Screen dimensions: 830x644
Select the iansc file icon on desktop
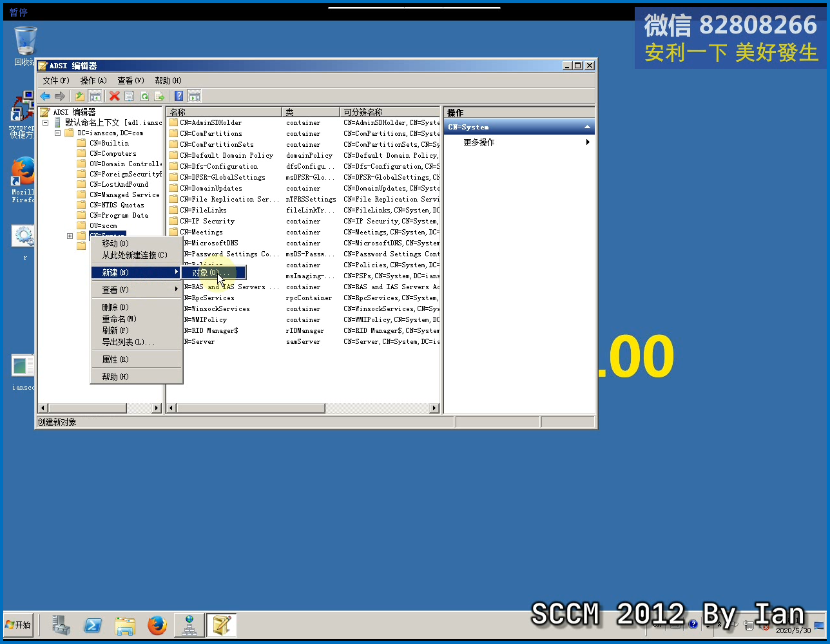[x=23, y=365]
